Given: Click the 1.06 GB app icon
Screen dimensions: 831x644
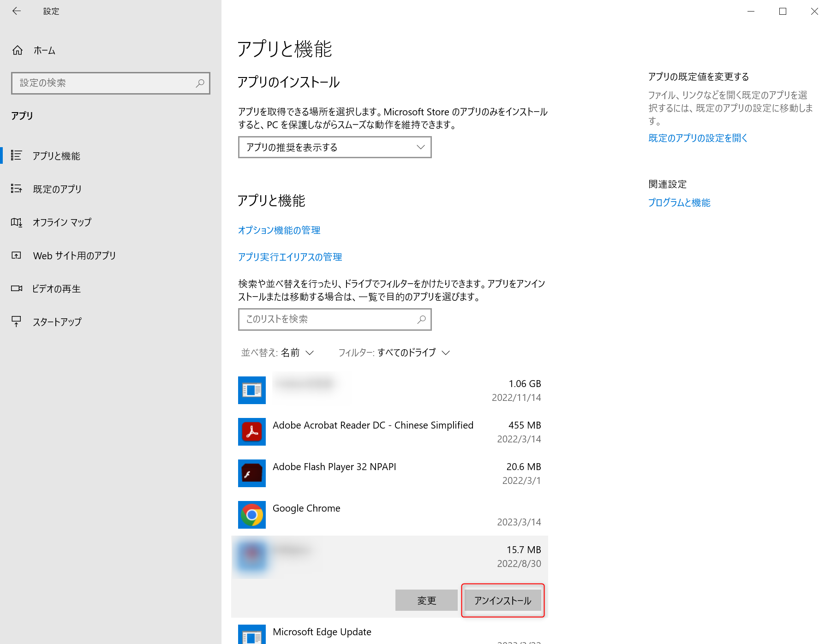Looking at the screenshot, I should [x=252, y=390].
